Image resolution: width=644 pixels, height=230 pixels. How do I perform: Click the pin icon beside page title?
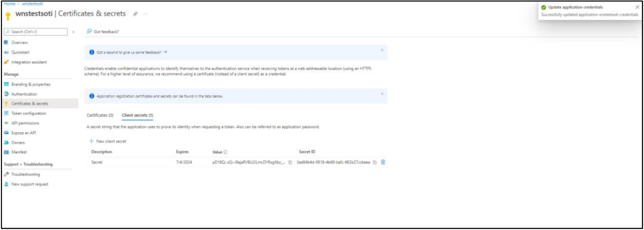pyautogui.click(x=136, y=14)
